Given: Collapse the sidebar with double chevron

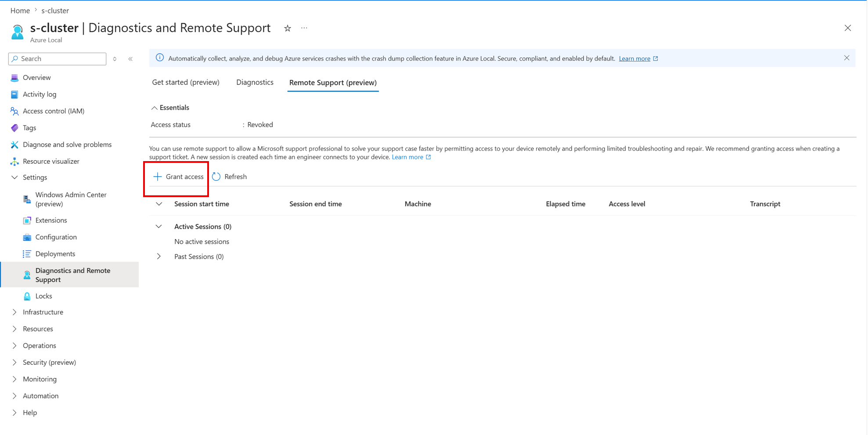Looking at the screenshot, I should pyautogui.click(x=130, y=59).
